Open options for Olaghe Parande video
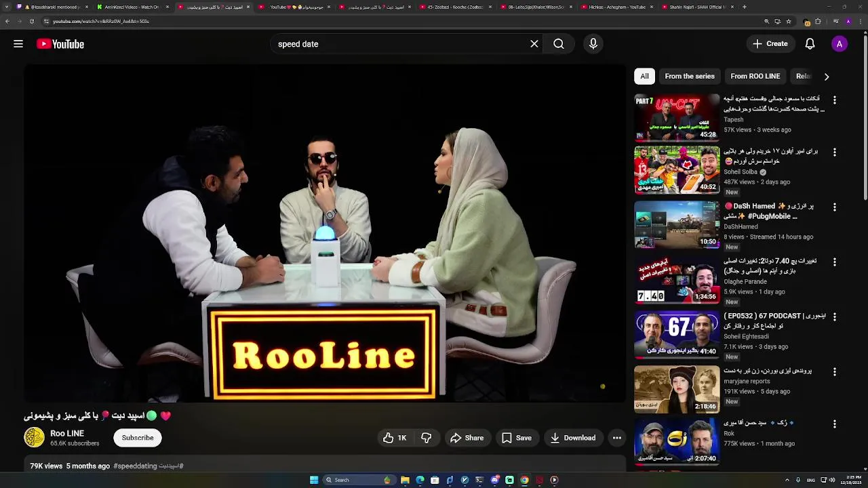Viewport: 868px width, 488px height. pos(835,262)
